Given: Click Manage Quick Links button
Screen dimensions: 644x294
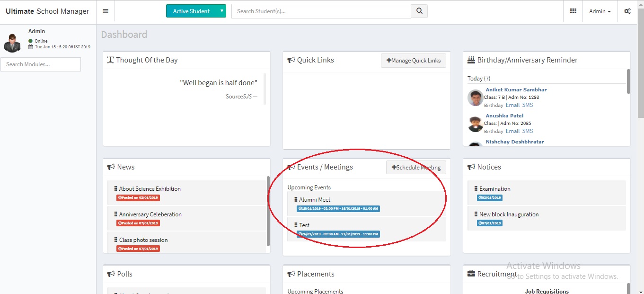Looking at the screenshot, I should point(414,61).
